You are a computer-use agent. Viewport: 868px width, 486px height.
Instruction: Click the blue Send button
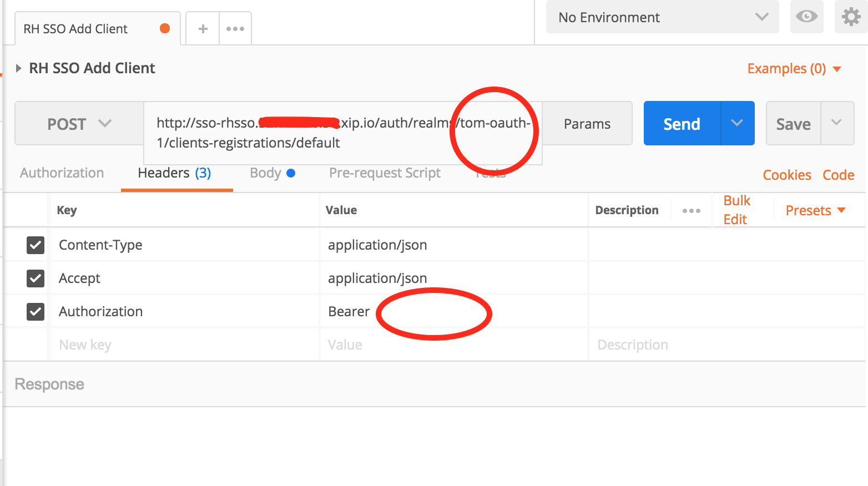(682, 123)
